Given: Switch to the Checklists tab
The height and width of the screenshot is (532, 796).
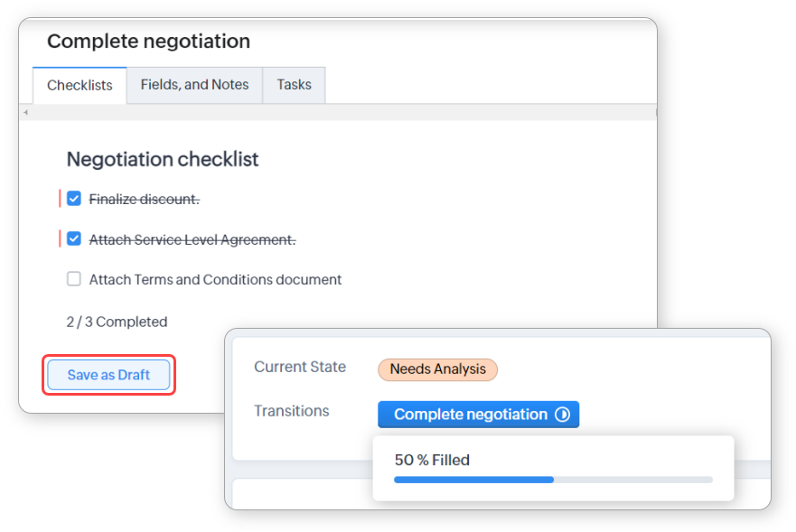Looking at the screenshot, I should [x=80, y=86].
